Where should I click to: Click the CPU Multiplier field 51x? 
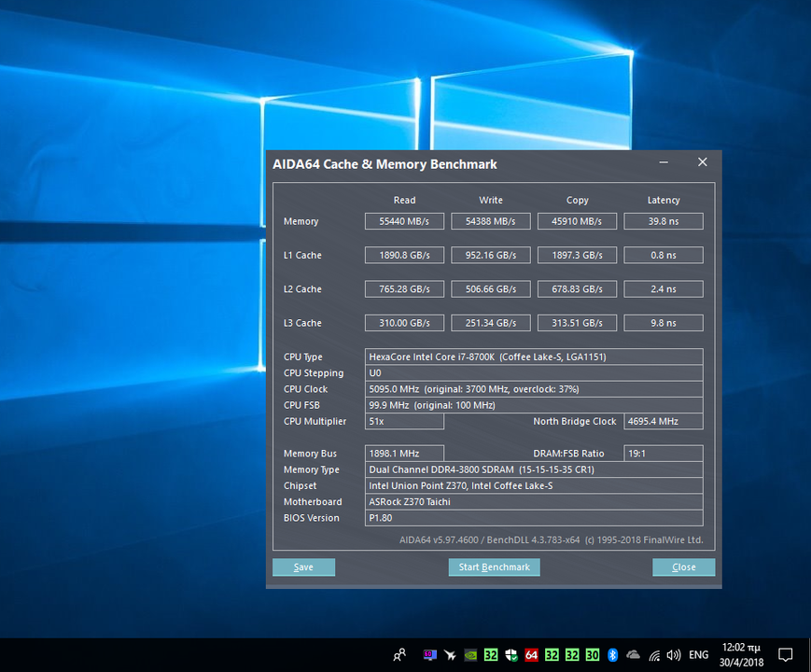[x=404, y=421]
